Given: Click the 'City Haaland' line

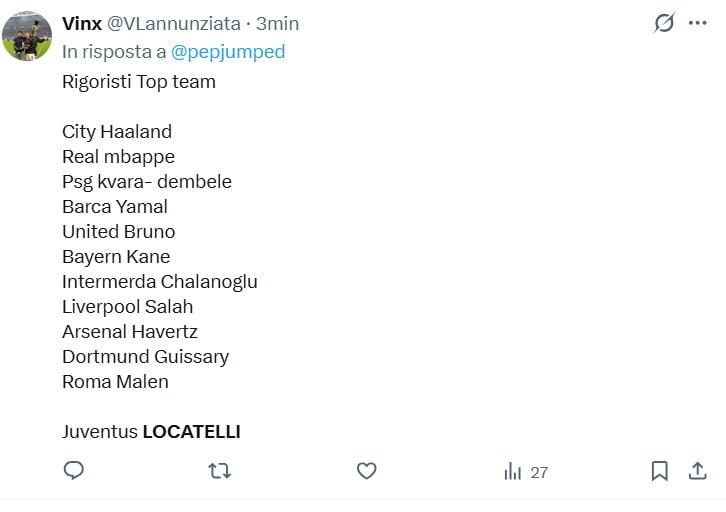Looking at the screenshot, I should click(x=117, y=132).
